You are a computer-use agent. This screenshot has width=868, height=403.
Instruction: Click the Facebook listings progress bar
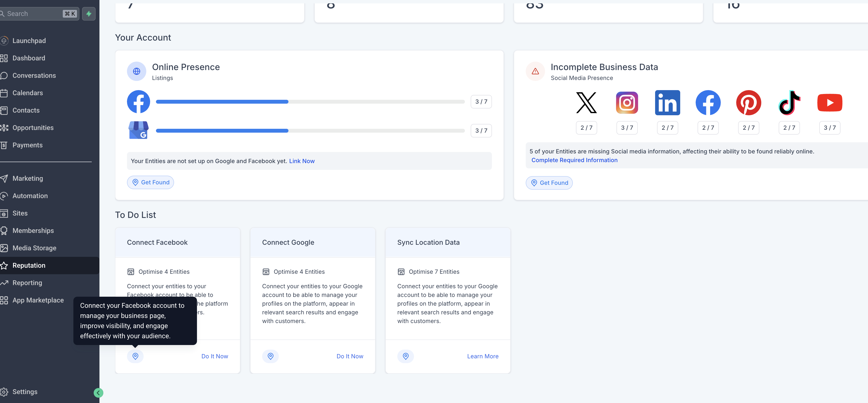click(x=310, y=101)
